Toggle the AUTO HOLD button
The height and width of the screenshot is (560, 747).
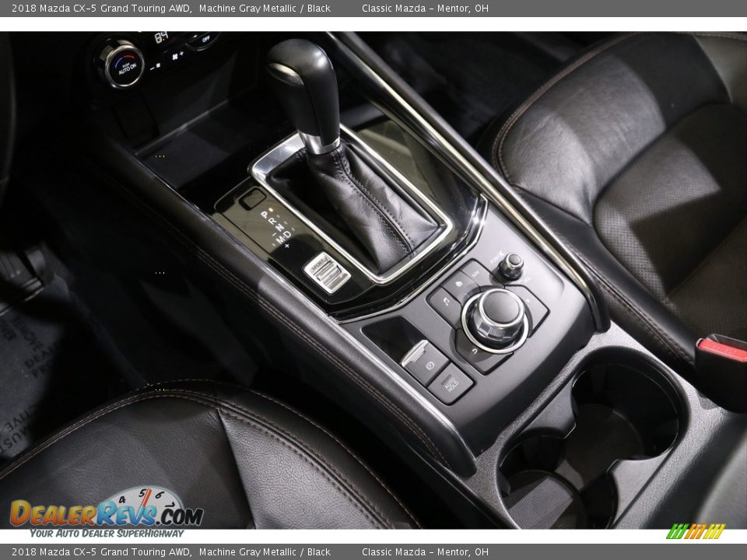coord(451,383)
